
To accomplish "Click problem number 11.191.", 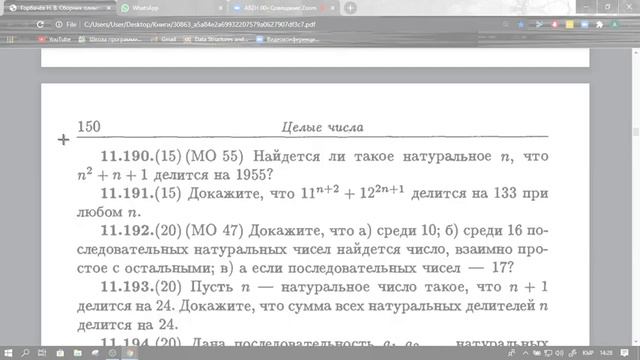I will (x=127, y=193).
